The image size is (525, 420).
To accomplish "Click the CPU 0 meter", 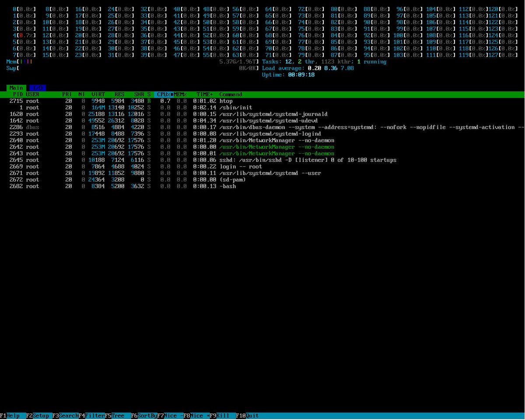I will [x=24, y=9].
